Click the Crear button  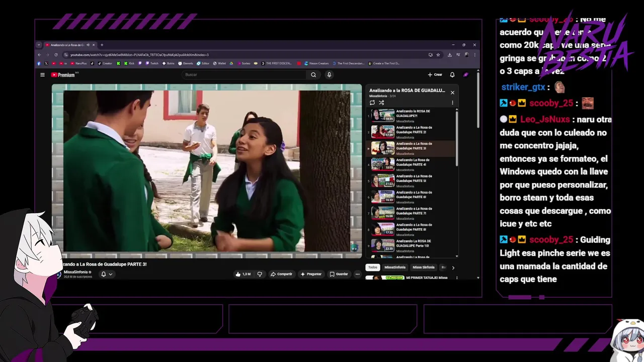[x=435, y=75]
